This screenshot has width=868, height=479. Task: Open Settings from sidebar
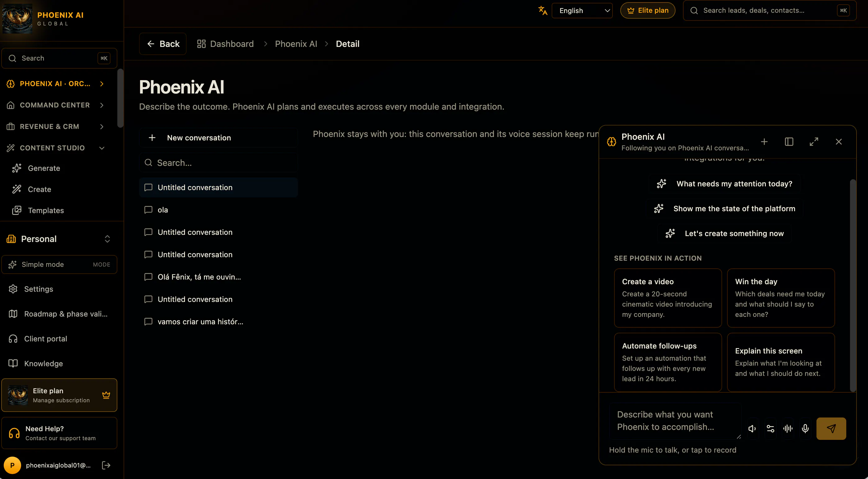click(59, 289)
